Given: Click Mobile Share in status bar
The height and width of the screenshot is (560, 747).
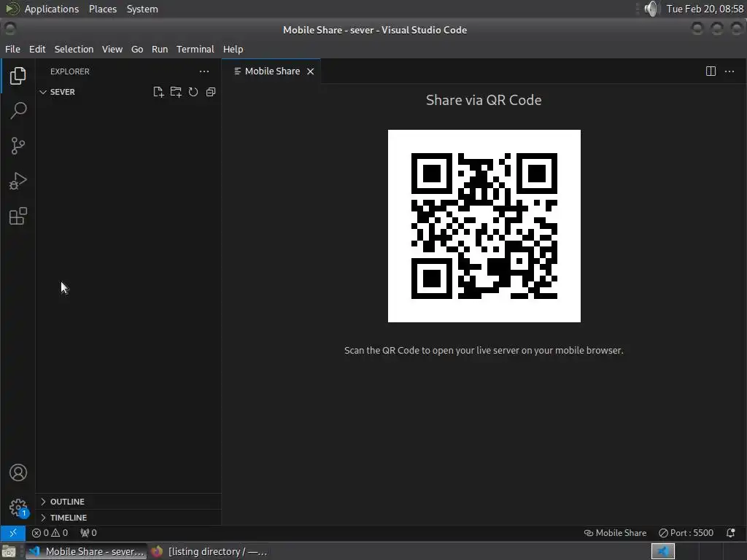Looking at the screenshot, I should pyautogui.click(x=615, y=533).
